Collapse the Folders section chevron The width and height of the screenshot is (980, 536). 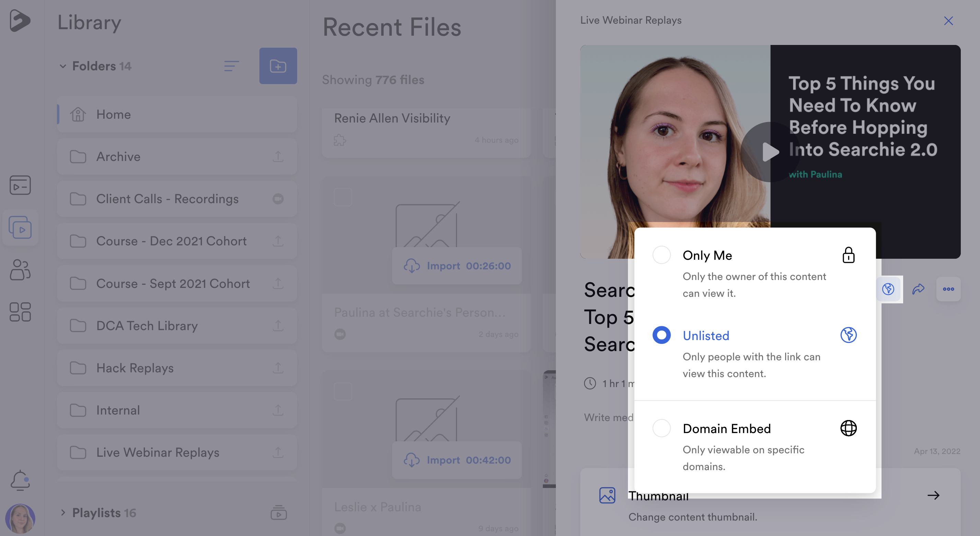pyautogui.click(x=63, y=66)
